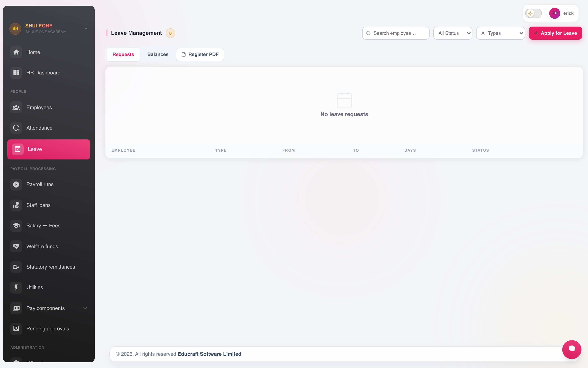Click the Search employee input field
This screenshot has width=588, height=368.
[395, 33]
